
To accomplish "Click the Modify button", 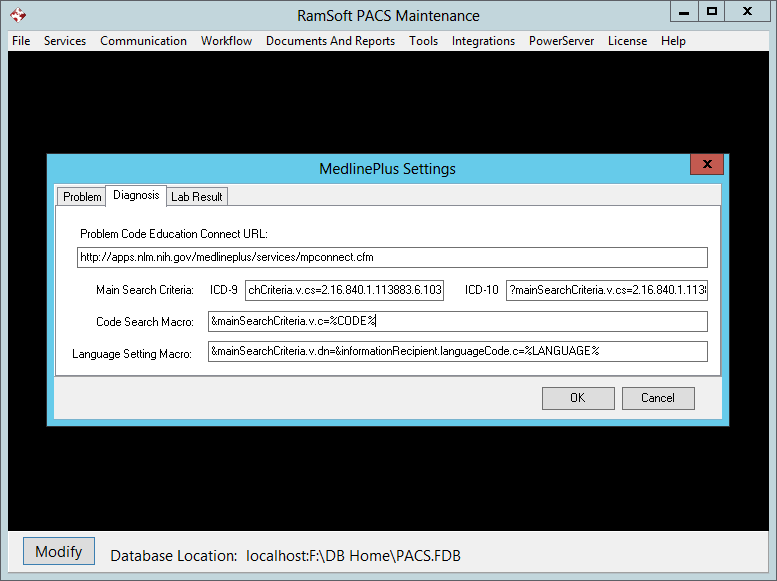I will [x=59, y=552].
